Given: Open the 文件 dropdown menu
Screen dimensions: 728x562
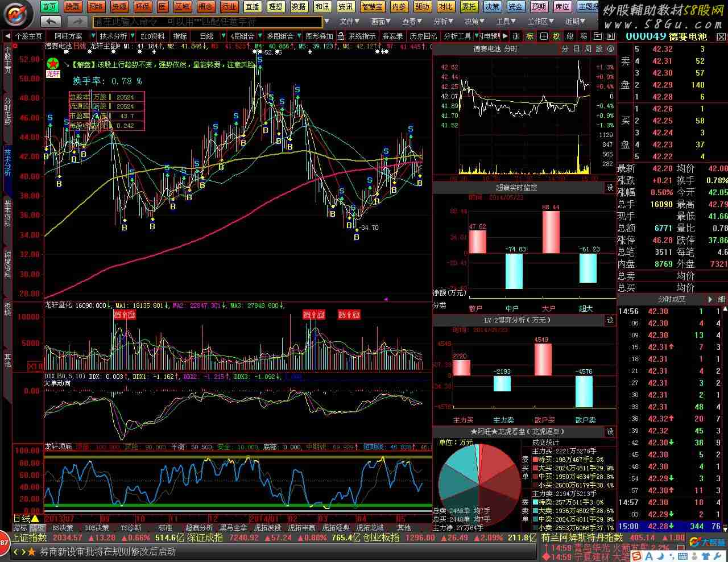Looking at the screenshot, I should point(349,22).
